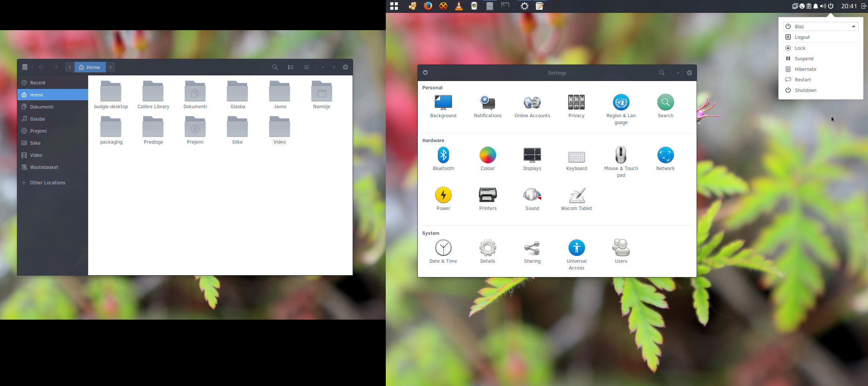Open Online Accounts settings
The width and height of the screenshot is (868, 386).
532,106
